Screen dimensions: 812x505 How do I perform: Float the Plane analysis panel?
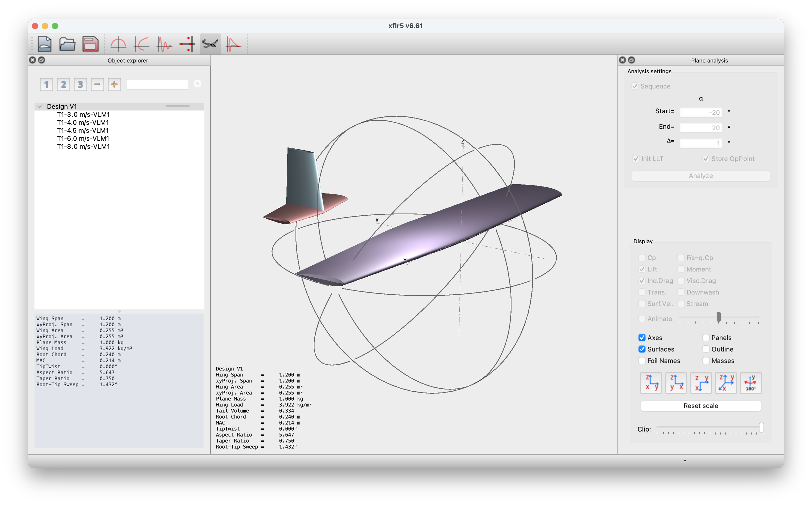[631, 60]
